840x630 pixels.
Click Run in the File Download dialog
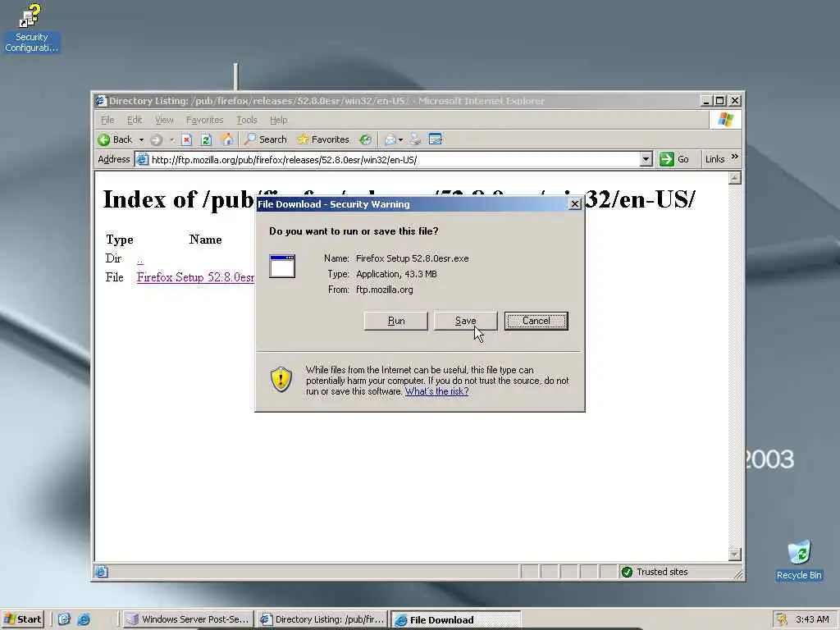(x=396, y=321)
